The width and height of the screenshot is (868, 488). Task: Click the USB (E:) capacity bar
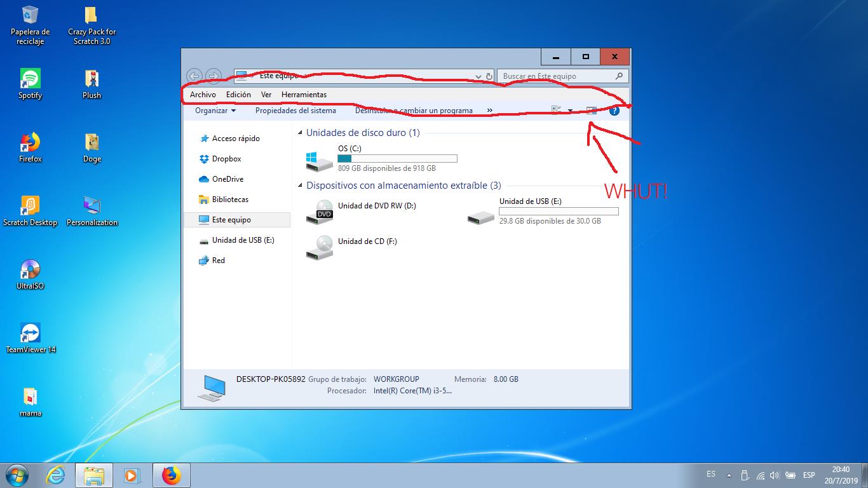point(559,211)
